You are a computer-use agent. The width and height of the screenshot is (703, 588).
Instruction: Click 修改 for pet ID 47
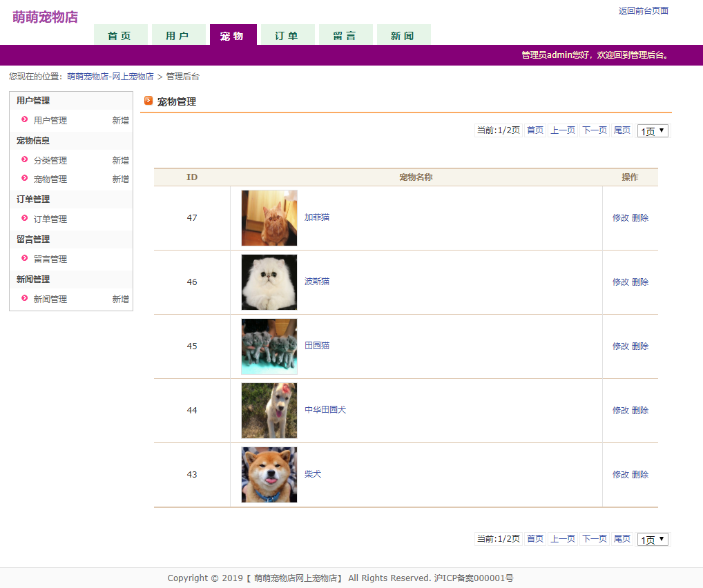pos(619,217)
